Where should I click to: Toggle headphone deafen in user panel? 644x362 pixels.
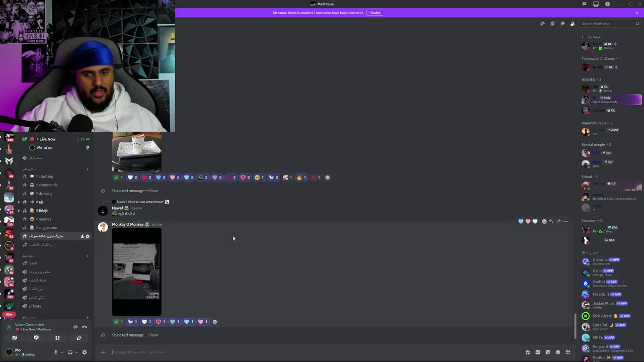[x=70, y=352]
